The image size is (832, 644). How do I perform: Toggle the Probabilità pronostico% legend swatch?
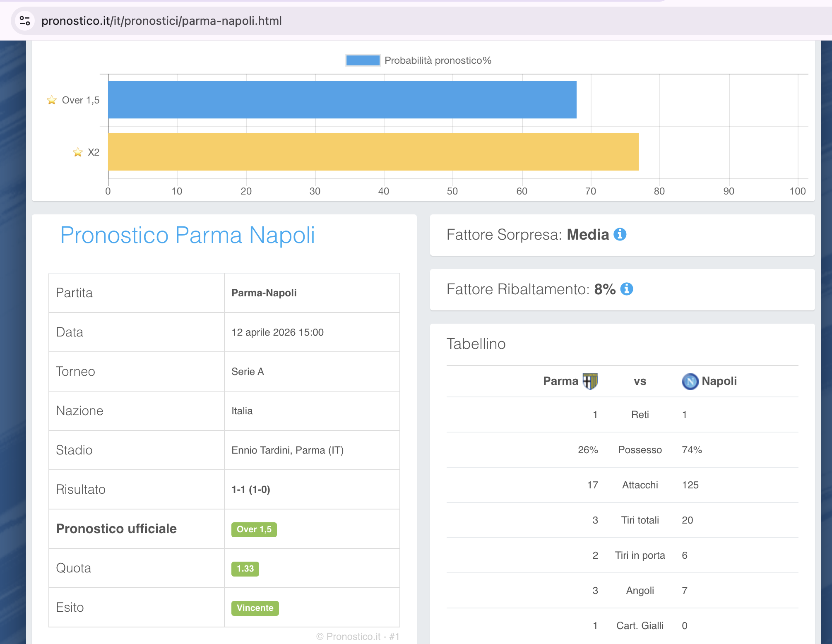[x=363, y=60]
